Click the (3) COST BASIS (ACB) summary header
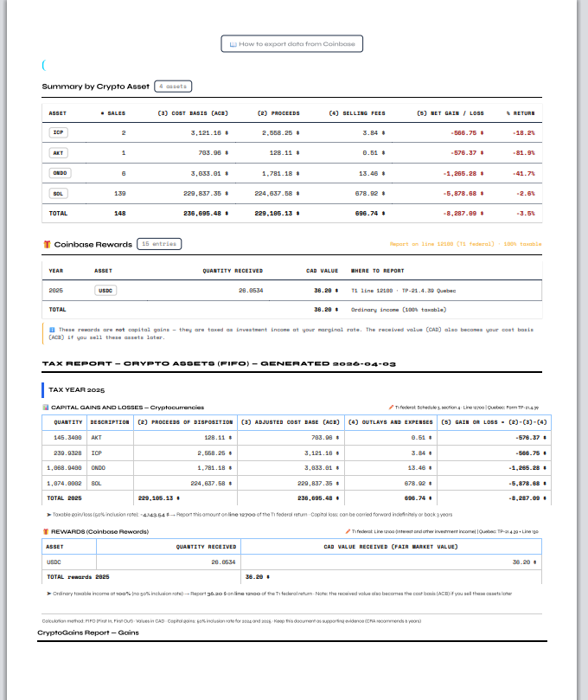 pyautogui.click(x=193, y=113)
